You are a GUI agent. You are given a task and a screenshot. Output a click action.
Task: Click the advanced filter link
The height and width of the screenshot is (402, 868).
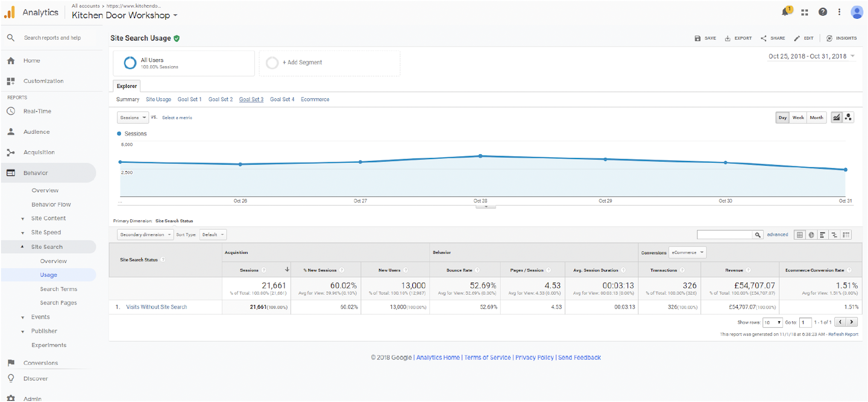coord(777,234)
